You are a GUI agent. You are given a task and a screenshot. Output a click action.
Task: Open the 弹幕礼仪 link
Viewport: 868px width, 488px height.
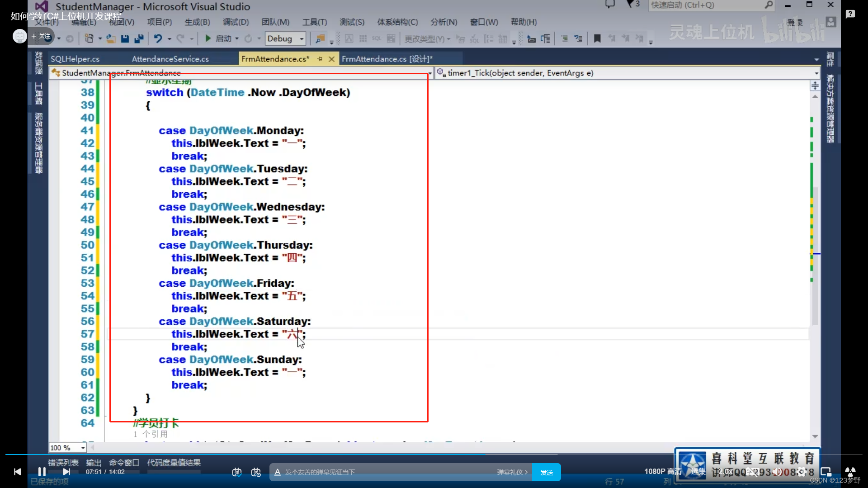[x=512, y=472]
